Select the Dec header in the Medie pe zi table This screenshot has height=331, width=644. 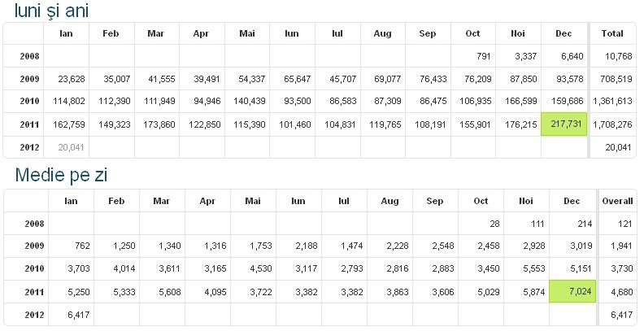coord(572,201)
